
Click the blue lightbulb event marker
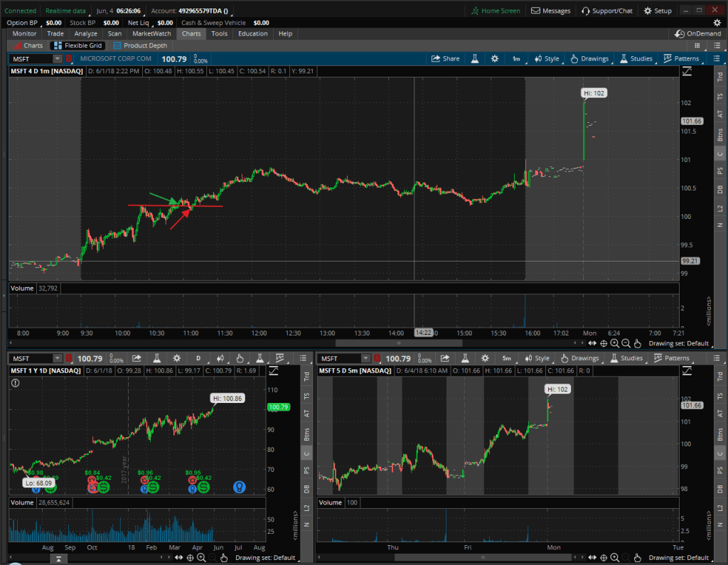coord(240,487)
